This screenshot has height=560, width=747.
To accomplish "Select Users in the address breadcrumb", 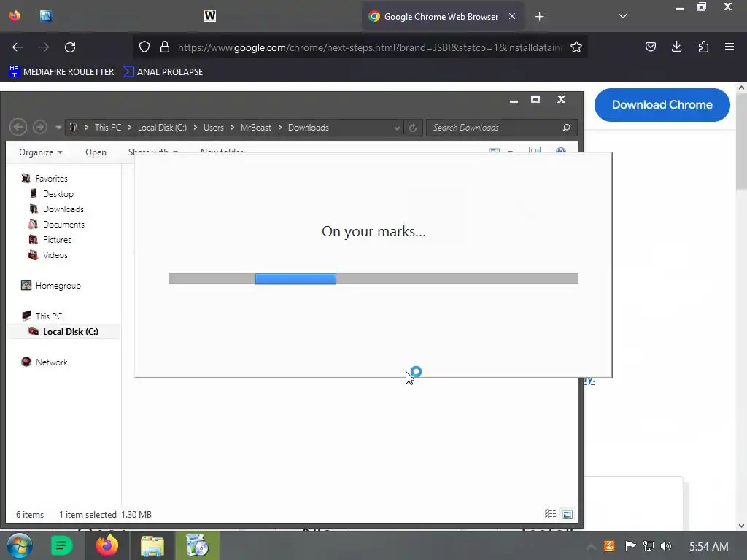I will click(x=214, y=128).
